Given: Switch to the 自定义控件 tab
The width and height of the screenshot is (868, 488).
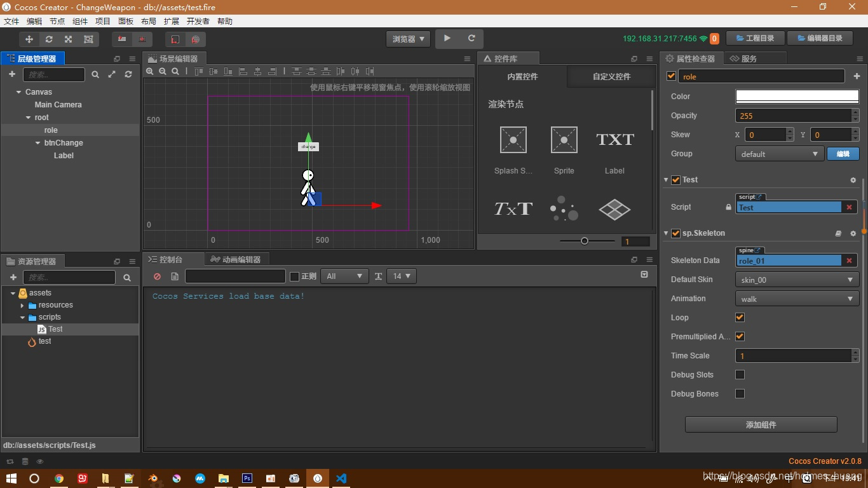Looking at the screenshot, I should click(x=611, y=76).
